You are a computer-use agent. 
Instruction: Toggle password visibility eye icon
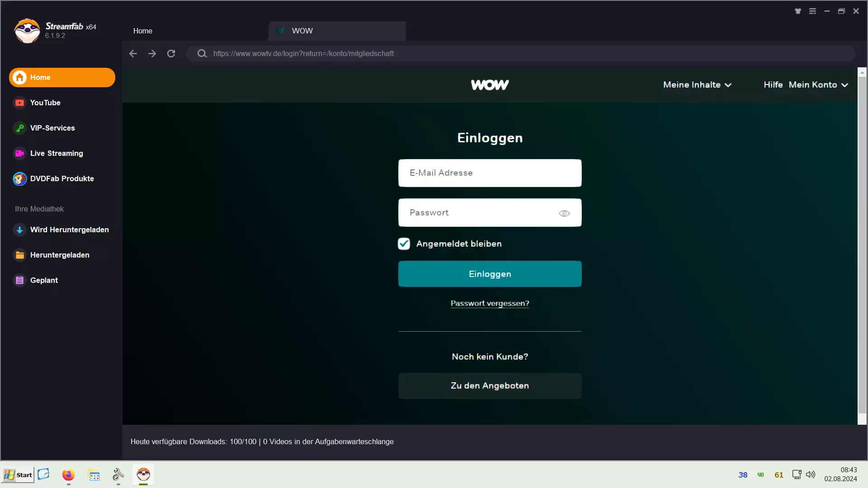[564, 213]
